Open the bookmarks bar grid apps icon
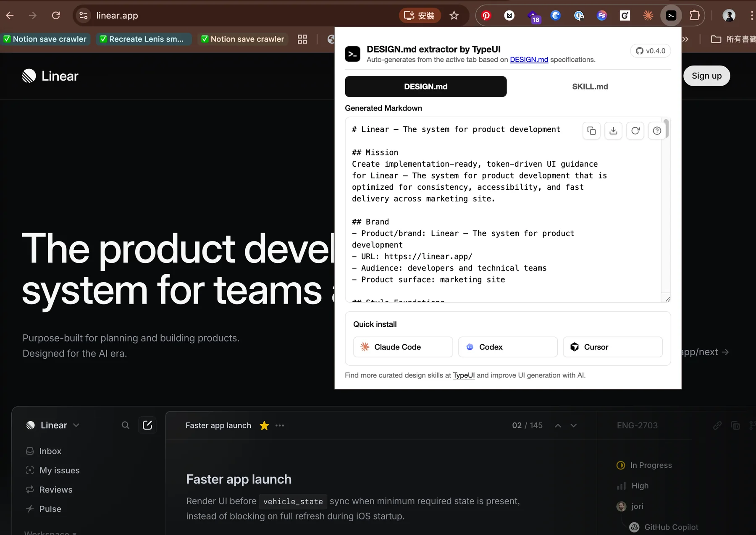 pos(302,39)
